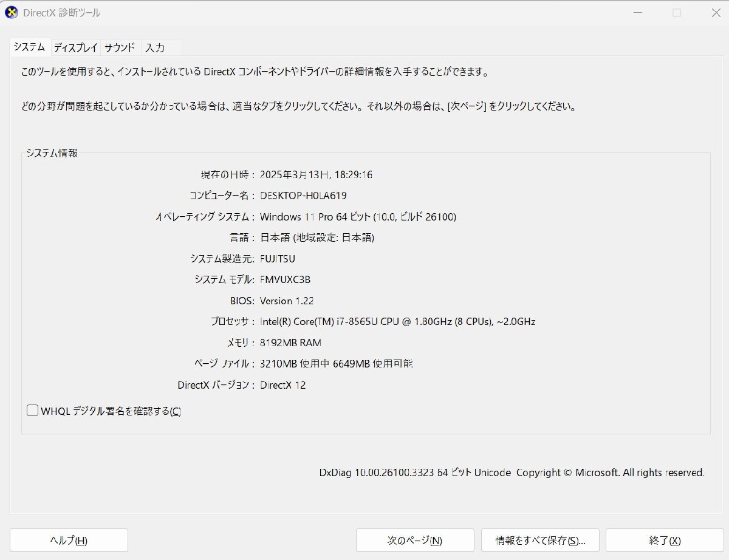Click the プロセッサ Intel Core i7 entry
The height and width of the screenshot is (560, 729).
pos(398,322)
